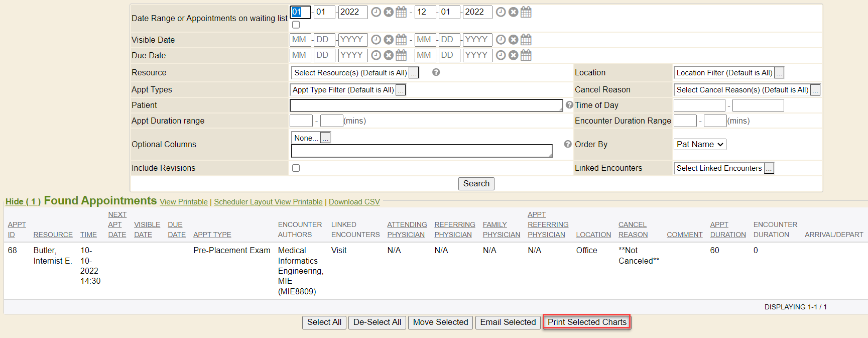Sort by LOCATION column header
The height and width of the screenshot is (338, 868).
(593, 235)
